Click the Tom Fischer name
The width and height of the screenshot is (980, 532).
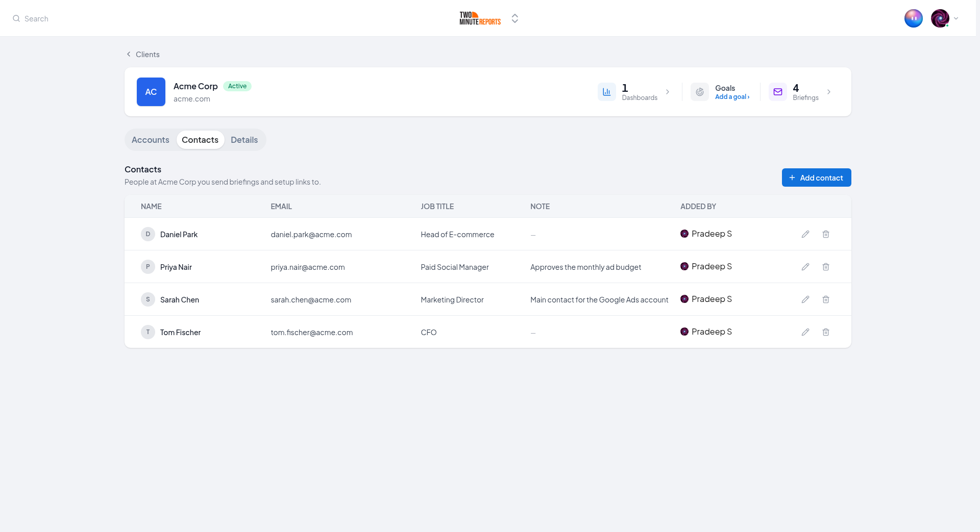pos(181,333)
